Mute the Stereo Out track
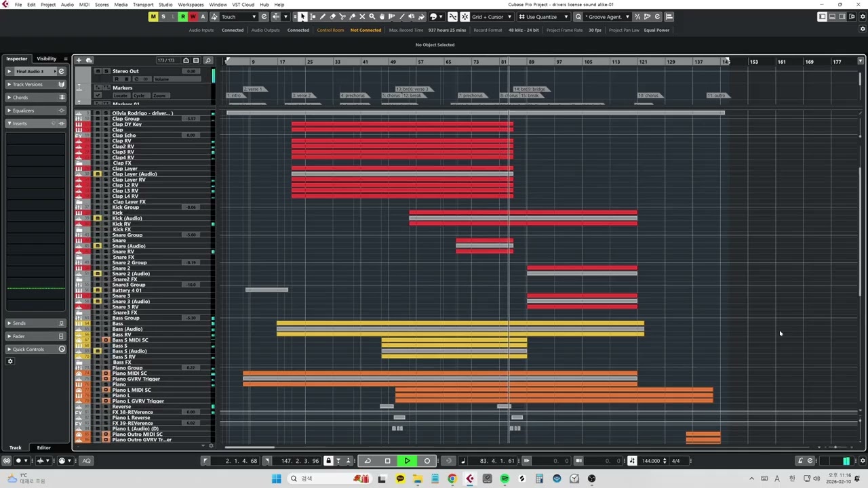Viewport: 868px width, 488px height. [x=98, y=71]
